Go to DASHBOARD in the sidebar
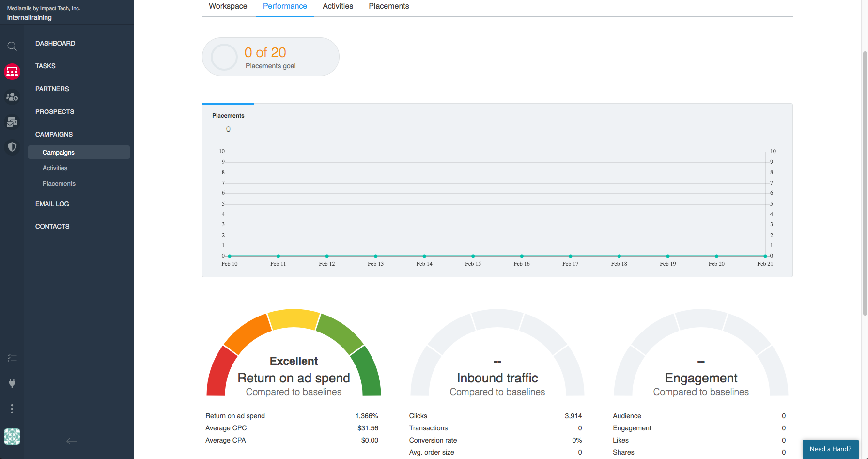This screenshot has height=459, width=868. pos(55,43)
